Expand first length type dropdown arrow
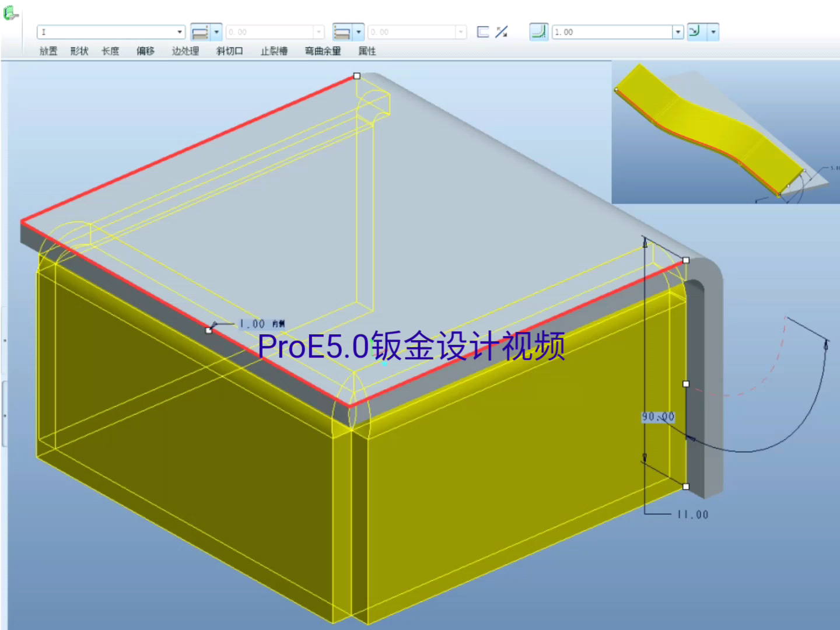The image size is (840, 630). point(216,32)
